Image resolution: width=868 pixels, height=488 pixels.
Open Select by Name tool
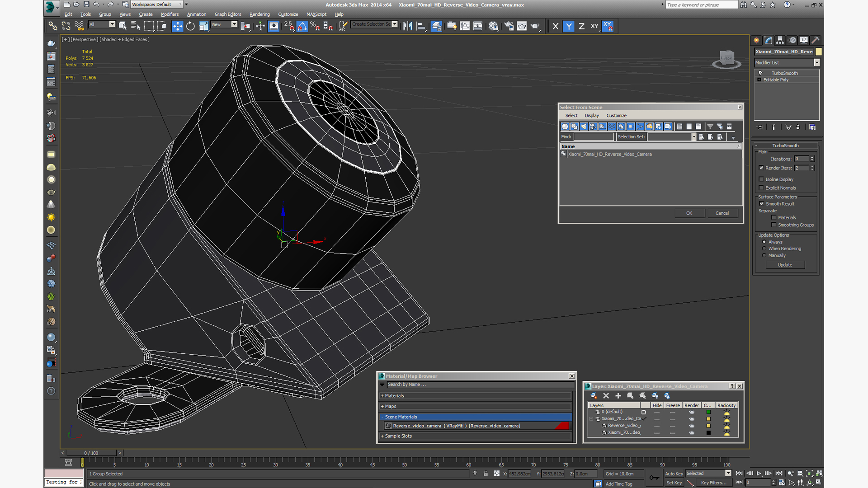click(136, 26)
